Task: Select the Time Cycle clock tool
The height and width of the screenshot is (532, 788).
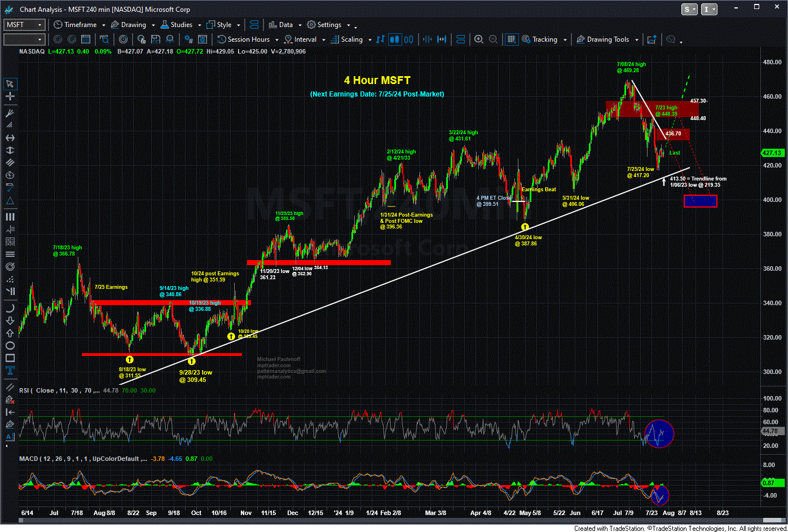Action: (x=11, y=175)
